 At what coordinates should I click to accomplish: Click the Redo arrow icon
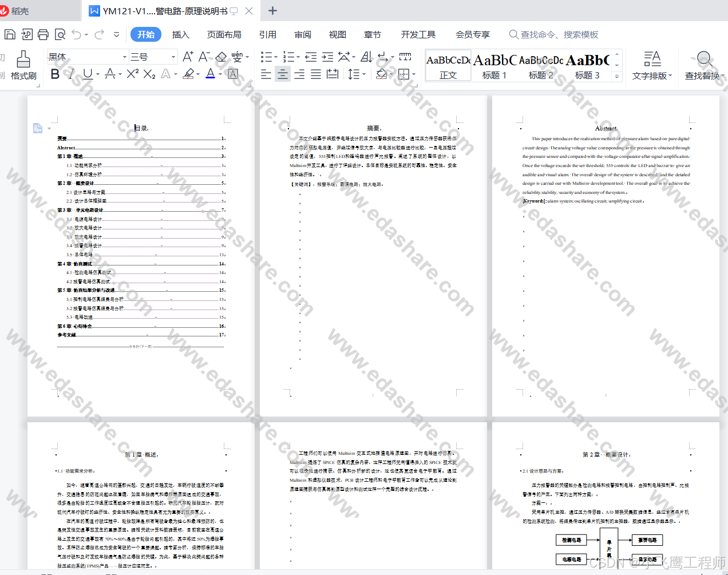click(x=99, y=34)
